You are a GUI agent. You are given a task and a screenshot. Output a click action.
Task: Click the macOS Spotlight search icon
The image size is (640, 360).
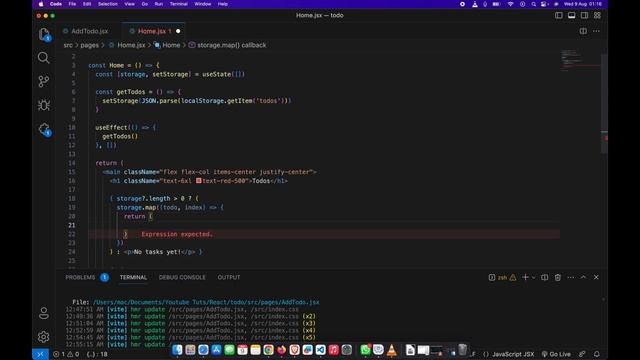tap(533, 4)
